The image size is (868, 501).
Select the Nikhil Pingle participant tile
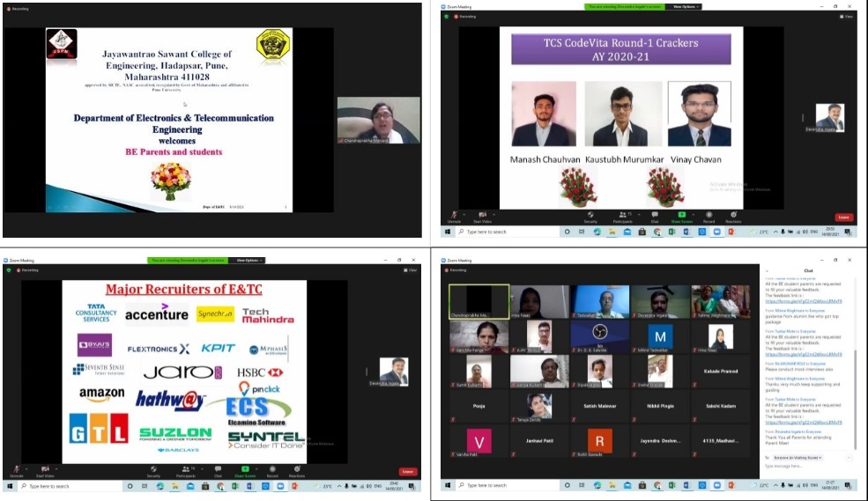[x=660, y=406]
